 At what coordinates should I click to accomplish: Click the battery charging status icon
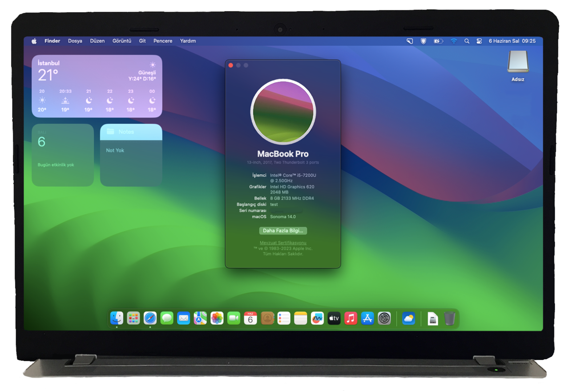439,41
